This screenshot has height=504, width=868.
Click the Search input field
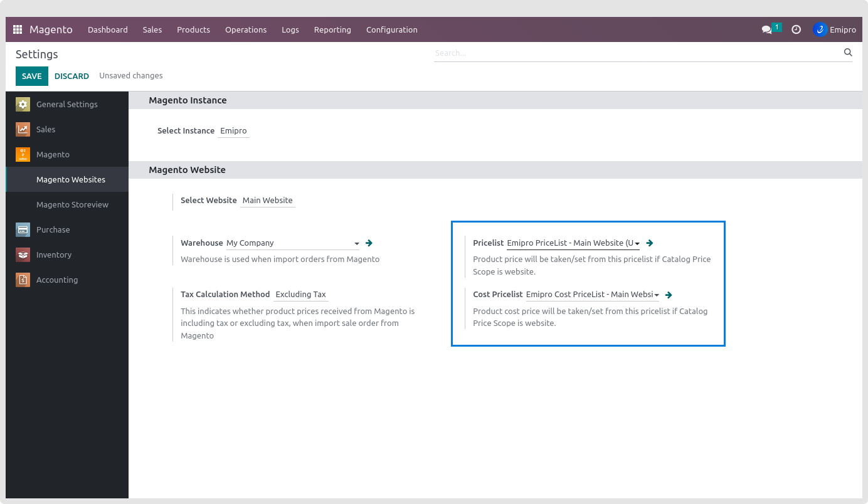[637, 53]
